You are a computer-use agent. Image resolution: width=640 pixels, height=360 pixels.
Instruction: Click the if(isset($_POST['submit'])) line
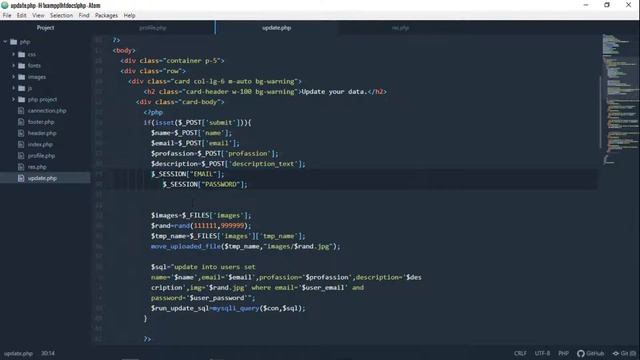(x=198, y=122)
